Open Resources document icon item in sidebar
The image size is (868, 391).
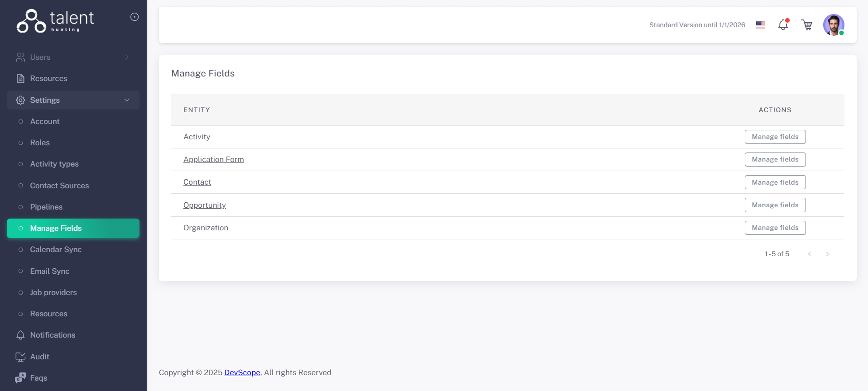[48, 78]
